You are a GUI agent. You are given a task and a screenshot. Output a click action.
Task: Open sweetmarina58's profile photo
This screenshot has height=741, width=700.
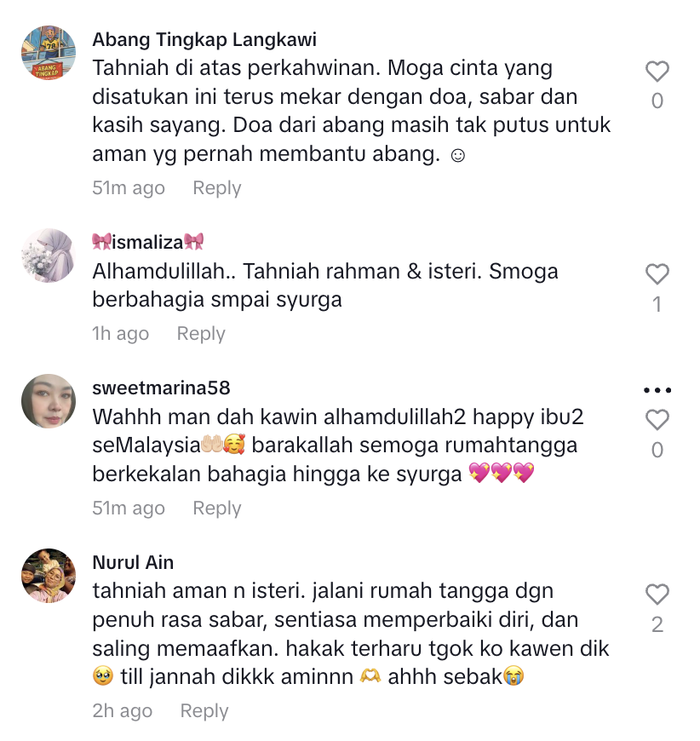point(49,401)
